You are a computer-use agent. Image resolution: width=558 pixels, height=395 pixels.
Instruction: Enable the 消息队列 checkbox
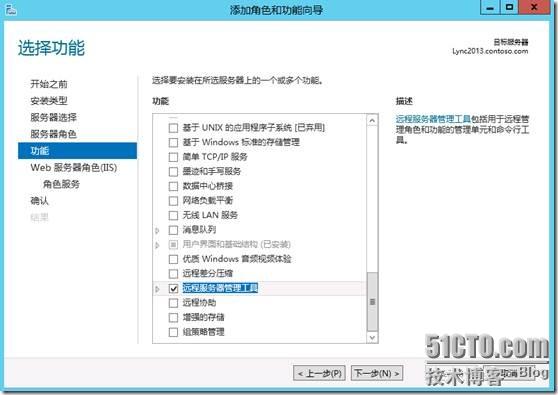tap(173, 230)
